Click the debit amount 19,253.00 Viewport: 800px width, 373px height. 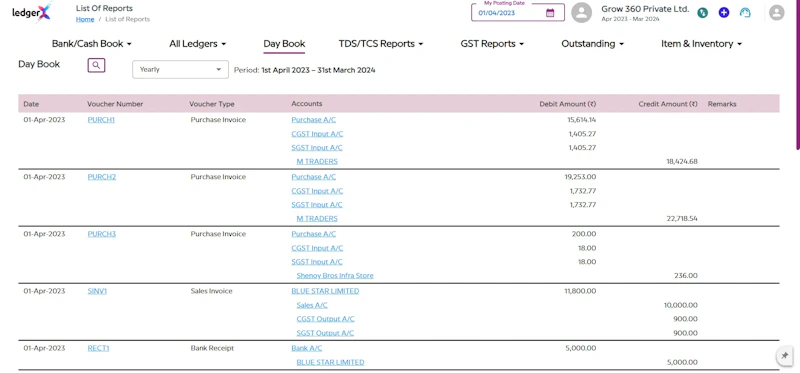coord(581,177)
